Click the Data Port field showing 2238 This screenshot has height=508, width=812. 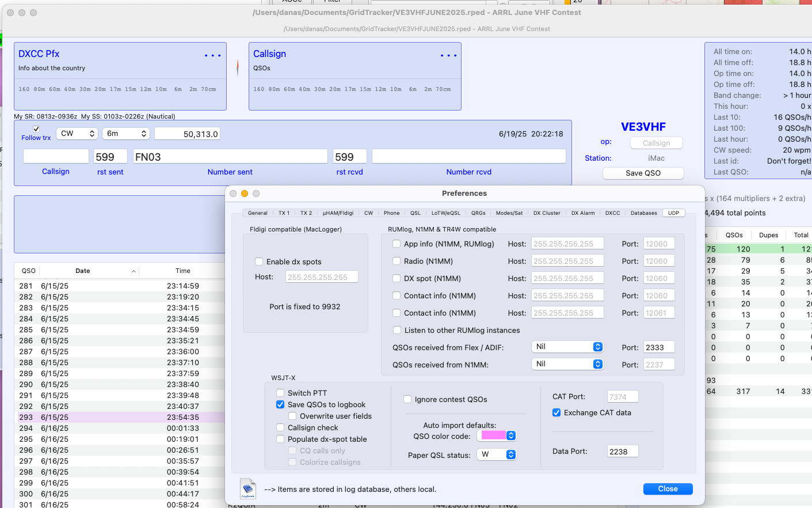(622, 452)
